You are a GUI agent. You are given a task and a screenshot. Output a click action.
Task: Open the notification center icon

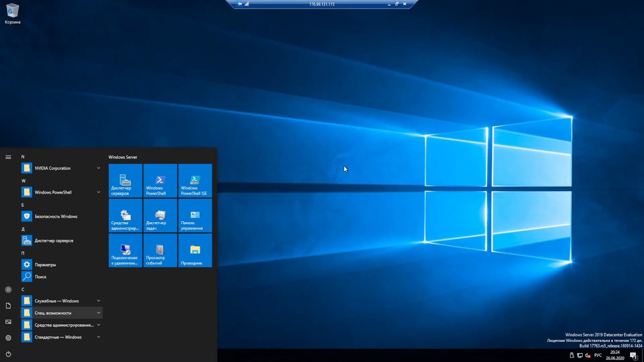[x=633, y=355]
